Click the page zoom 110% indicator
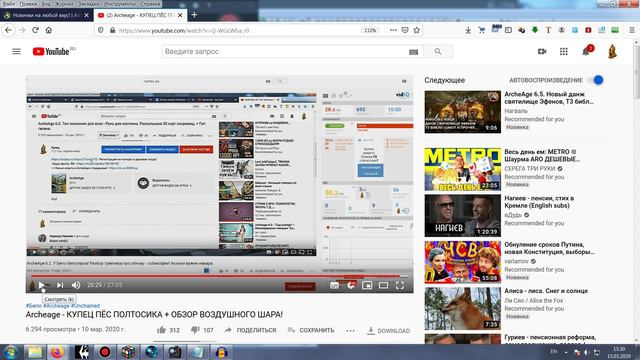Image resolution: width=640 pixels, height=360 pixels. (370, 30)
